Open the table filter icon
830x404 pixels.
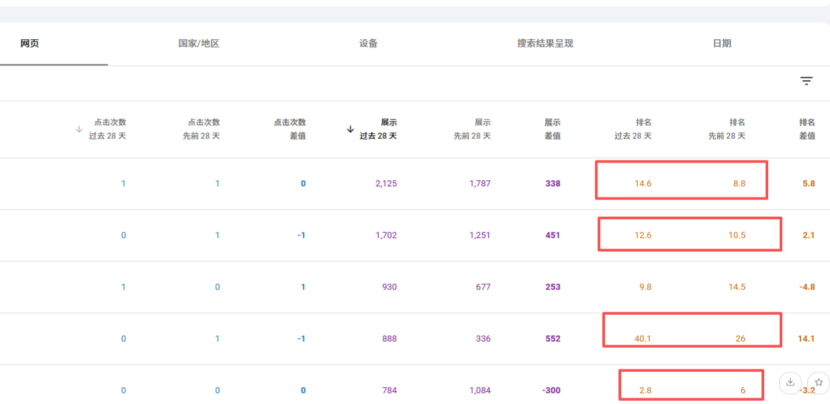click(806, 81)
